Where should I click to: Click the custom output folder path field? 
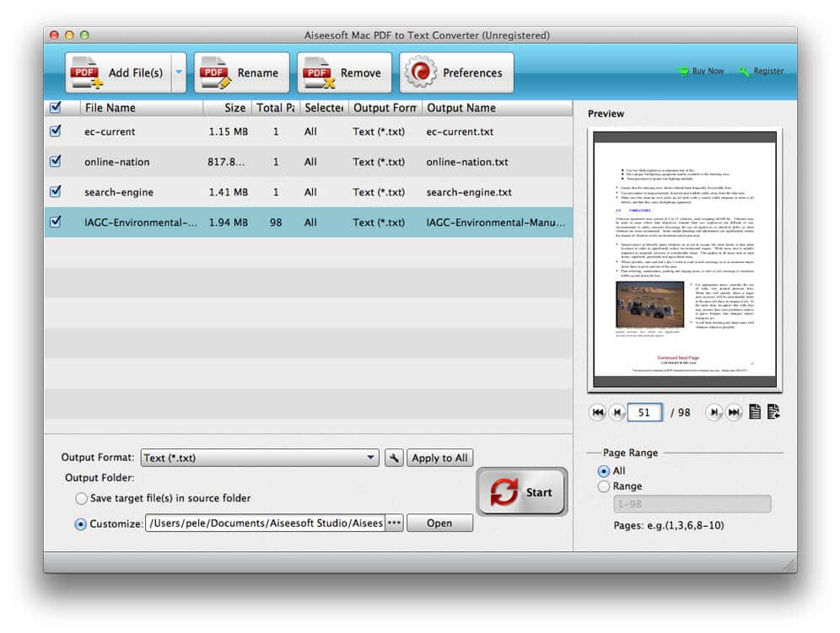coord(265,523)
